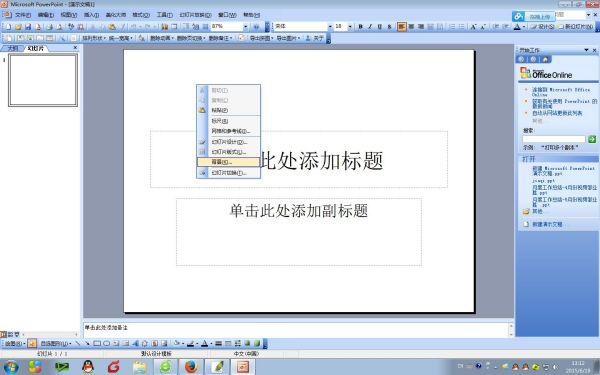Image resolution: width=600 pixels, height=375 pixels.
Task: Toggle Underline formatting
Action: 380,26
